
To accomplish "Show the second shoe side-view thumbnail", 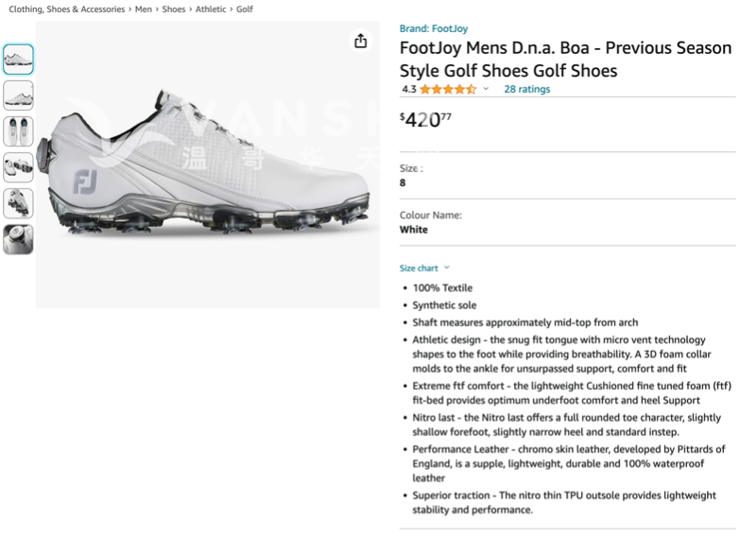I will click(x=18, y=96).
